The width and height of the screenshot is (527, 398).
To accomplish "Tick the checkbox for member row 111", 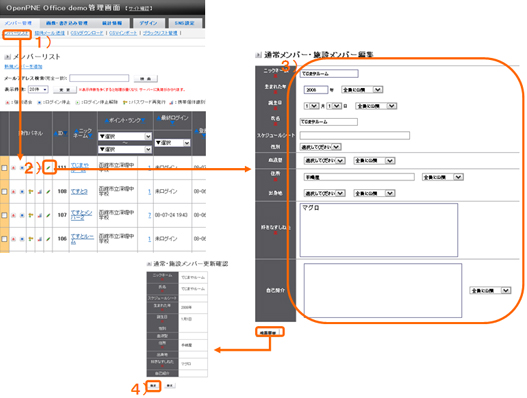I will 4,168.
